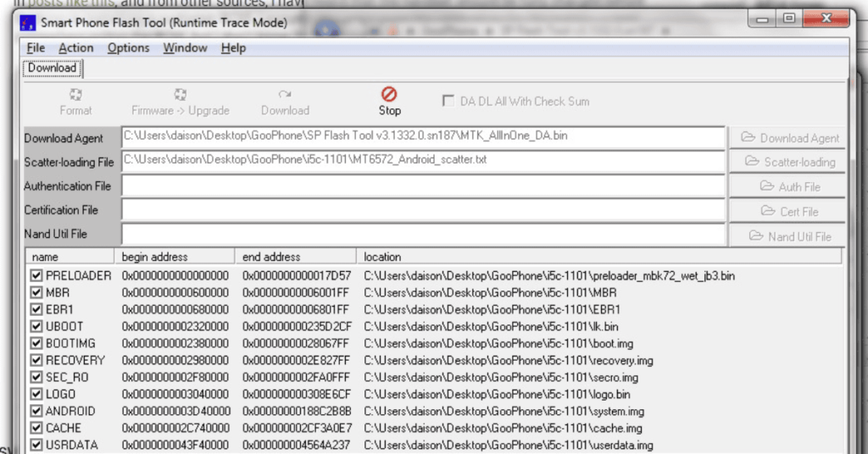
Task: Click the Scatter-loading File path field
Action: pos(423,161)
